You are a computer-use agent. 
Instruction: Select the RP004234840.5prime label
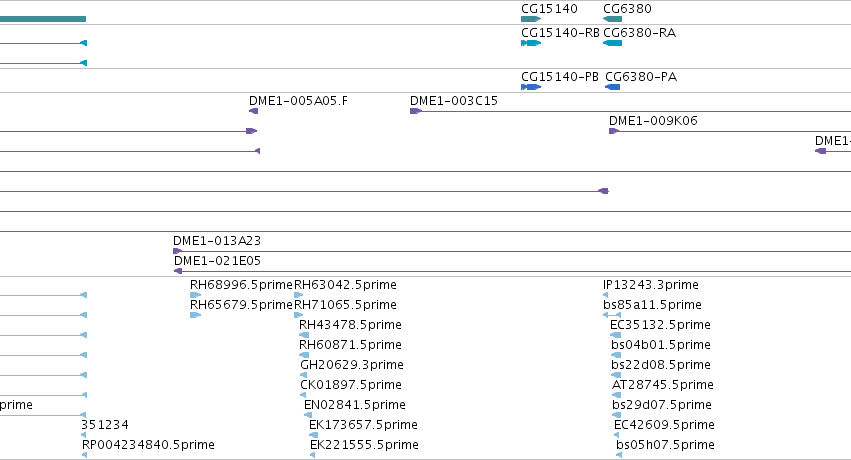click(x=148, y=445)
